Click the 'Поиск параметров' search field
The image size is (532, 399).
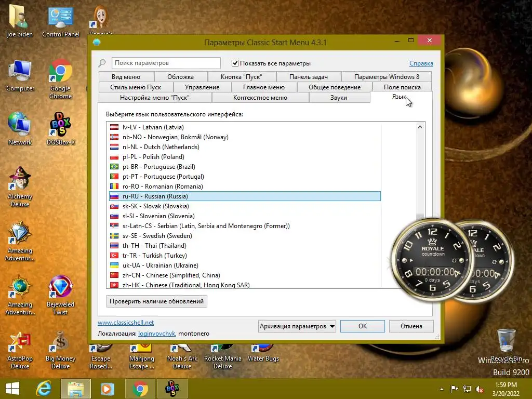(x=166, y=63)
